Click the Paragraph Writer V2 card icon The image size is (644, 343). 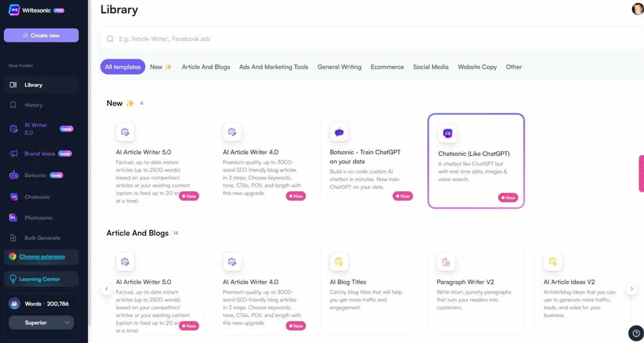click(446, 261)
